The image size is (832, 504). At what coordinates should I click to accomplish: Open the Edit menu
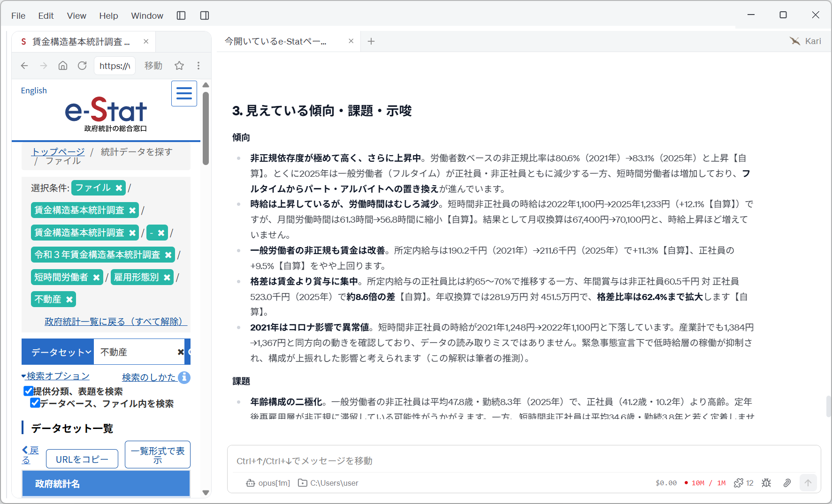point(46,15)
